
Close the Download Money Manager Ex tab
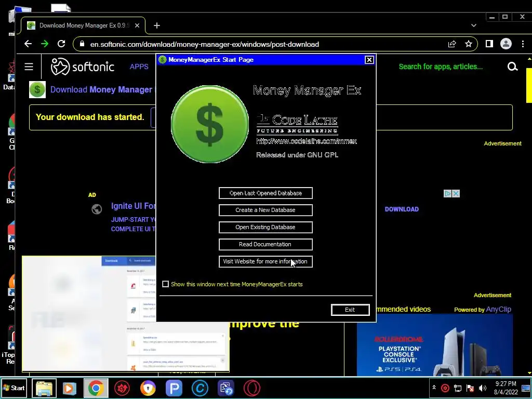click(137, 25)
